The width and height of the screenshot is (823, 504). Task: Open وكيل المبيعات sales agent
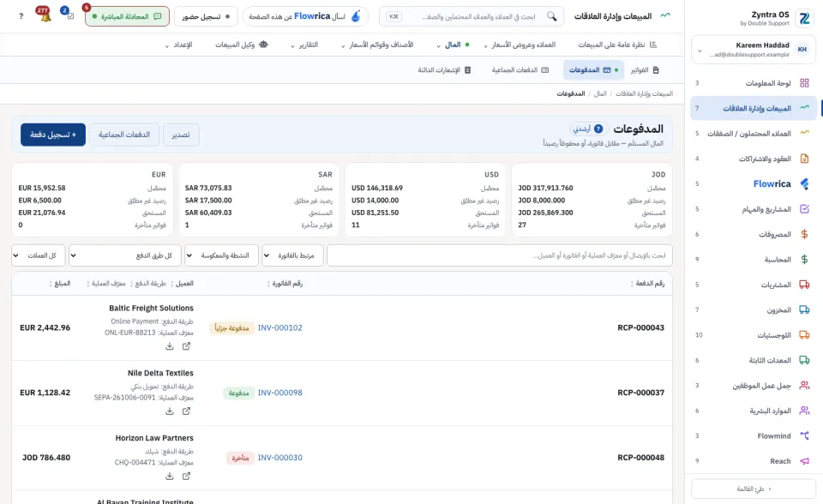(242, 45)
